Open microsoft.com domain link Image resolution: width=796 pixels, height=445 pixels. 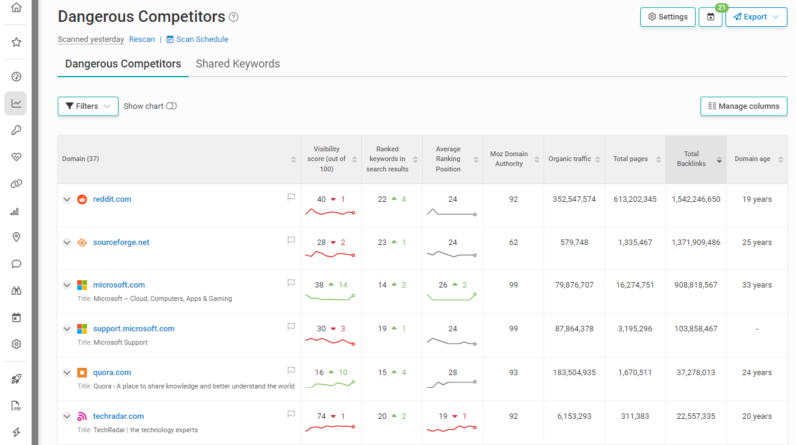click(x=119, y=285)
